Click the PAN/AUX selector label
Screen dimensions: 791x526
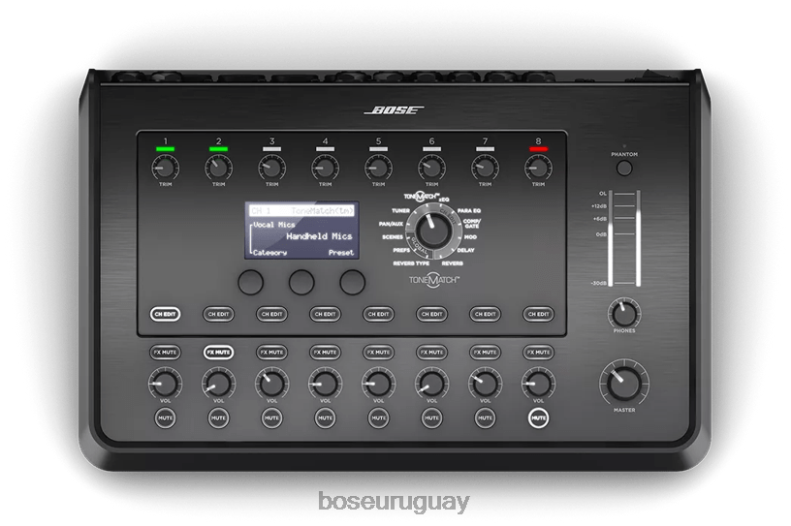point(391,223)
